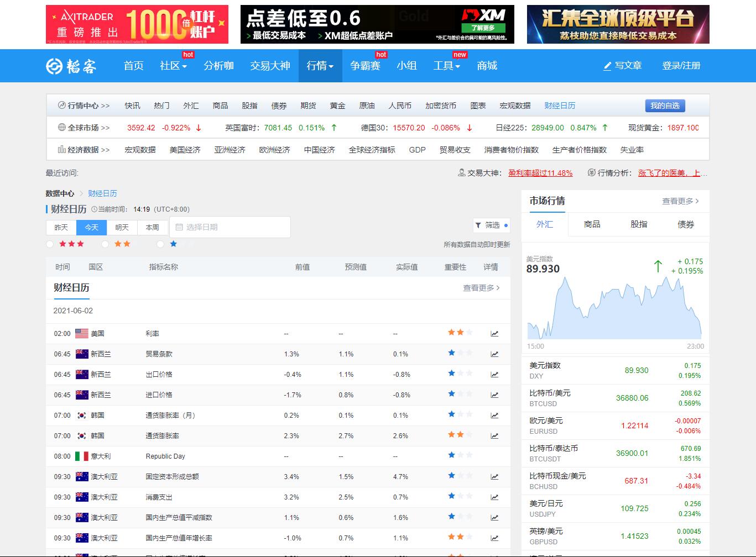Viewport: 756px width, 557px height.
Task: Open the 登录/注册 link
Action: coord(681,66)
